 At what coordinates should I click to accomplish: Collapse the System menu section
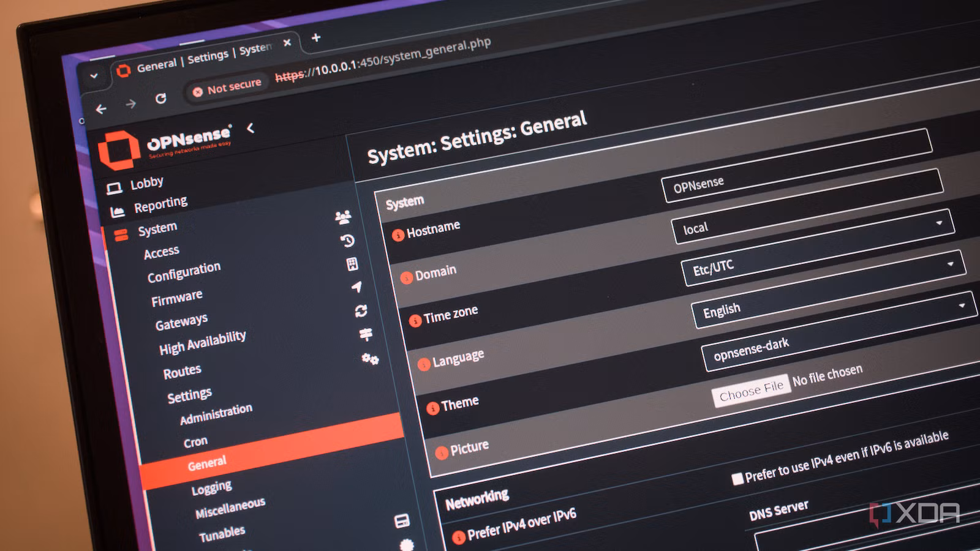tap(157, 230)
